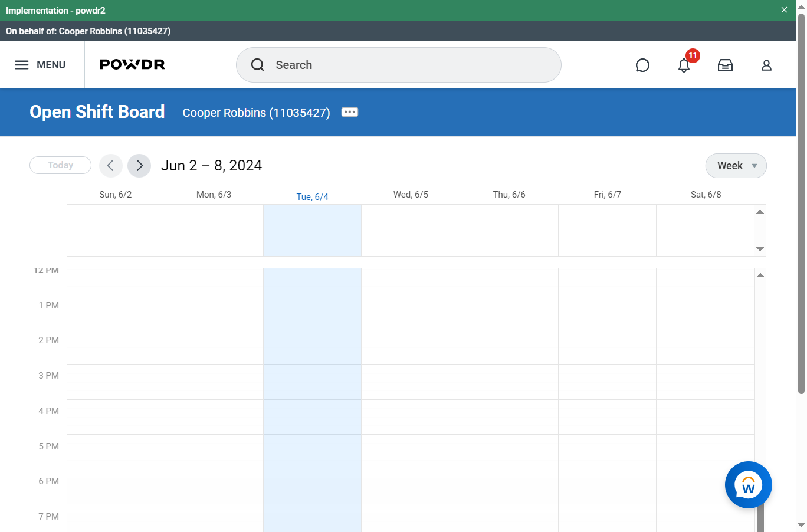Click all-day area scroll down arrow
This screenshot has height=532, width=807.
pyautogui.click(x=760, y=249)
